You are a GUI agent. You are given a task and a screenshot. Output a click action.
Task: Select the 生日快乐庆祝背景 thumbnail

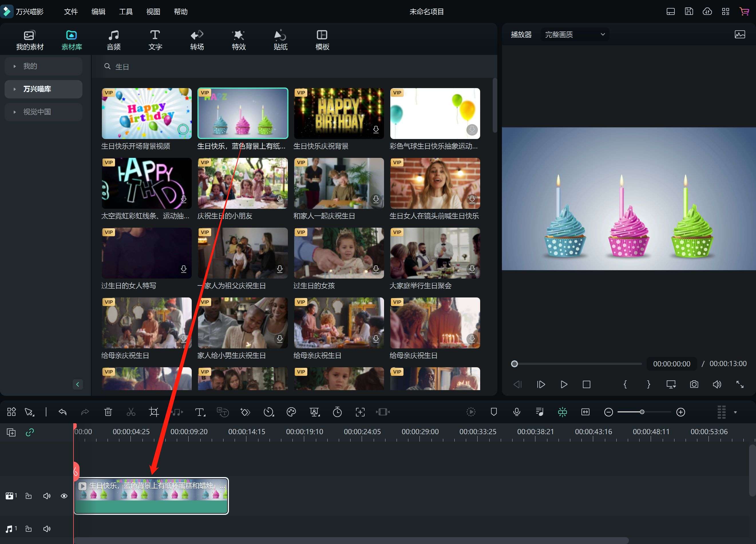tap(339, 113)
